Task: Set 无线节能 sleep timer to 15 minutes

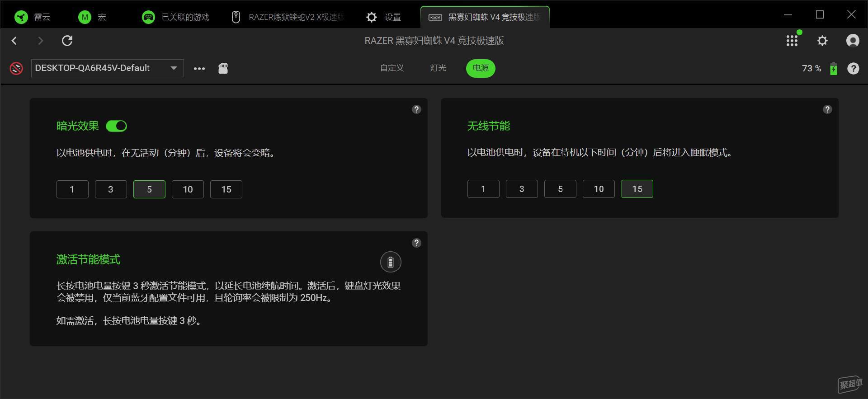Action: click(637, 189)
